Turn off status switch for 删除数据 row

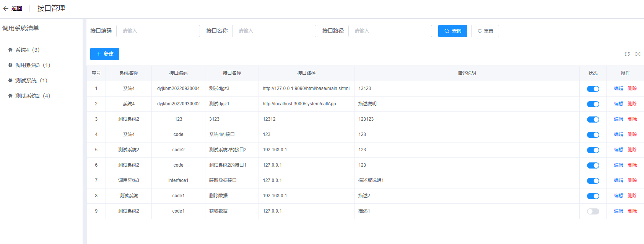pos(593,196)
